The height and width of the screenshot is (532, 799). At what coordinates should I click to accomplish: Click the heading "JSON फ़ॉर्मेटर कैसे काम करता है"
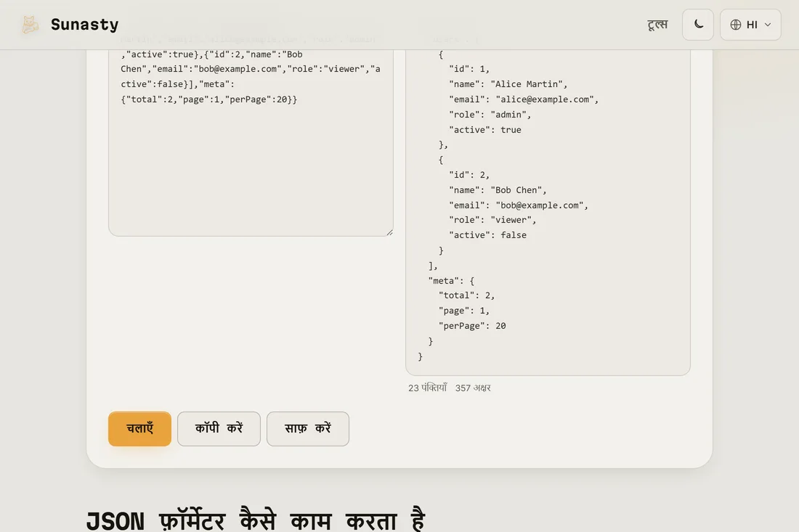point(255,520)
